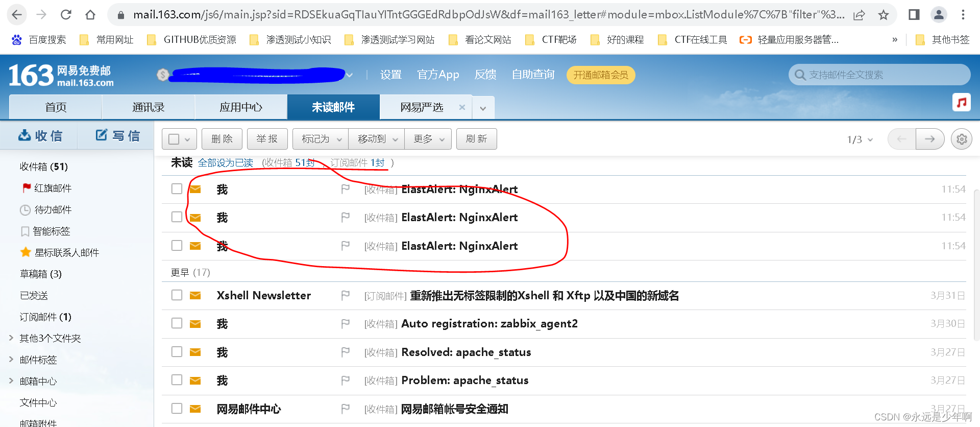Switch to the 网易严选 tab

click(x=422, y=107)
